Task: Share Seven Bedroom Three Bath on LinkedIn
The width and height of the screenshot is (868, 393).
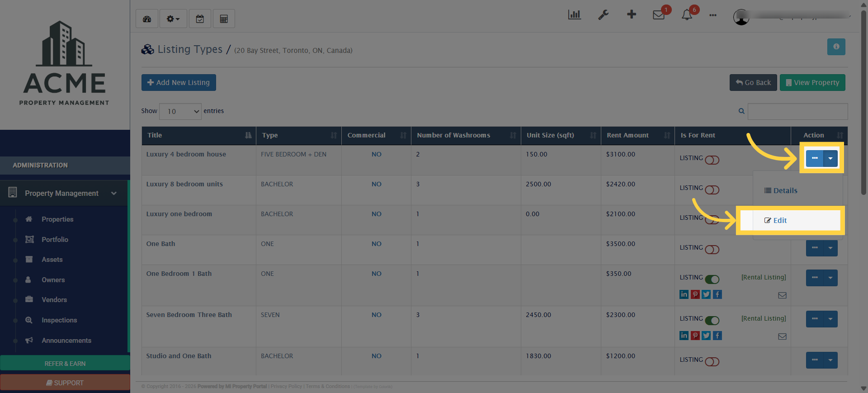Action: tap(684, 336)
